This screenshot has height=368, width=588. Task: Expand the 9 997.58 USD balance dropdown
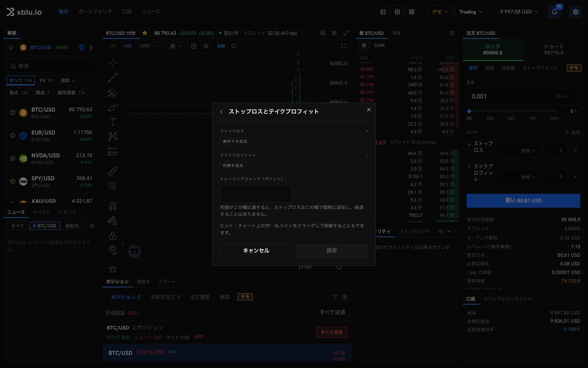coord(519,12)
